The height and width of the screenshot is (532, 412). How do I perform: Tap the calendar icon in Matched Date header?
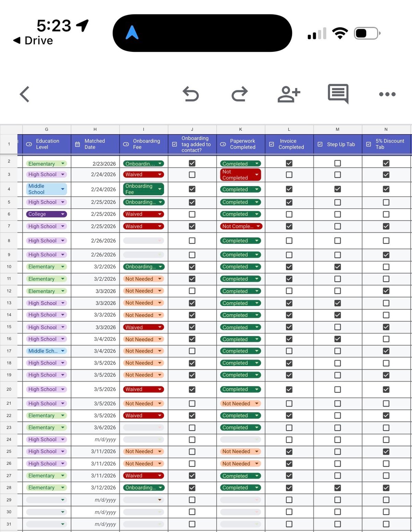[x=78, y=144]
